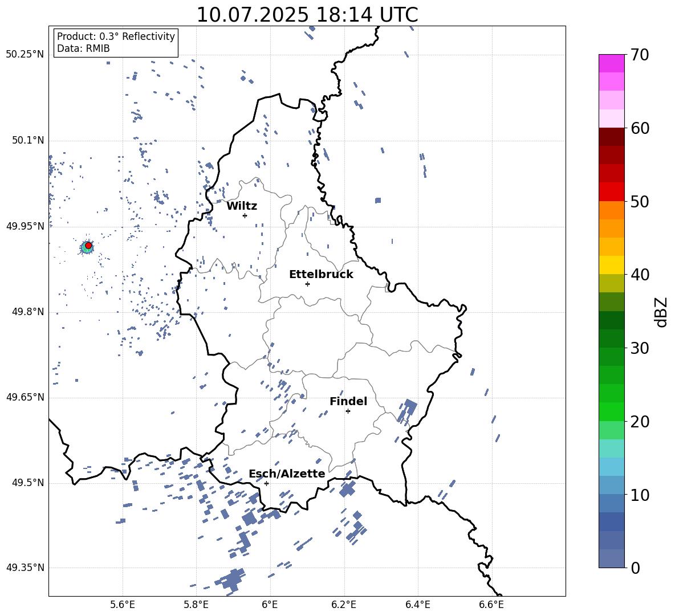Image resolution: width=675 pixels, height=616 pixels.
Task: Click the colorbar tick label 20
Action: [640, 421]
